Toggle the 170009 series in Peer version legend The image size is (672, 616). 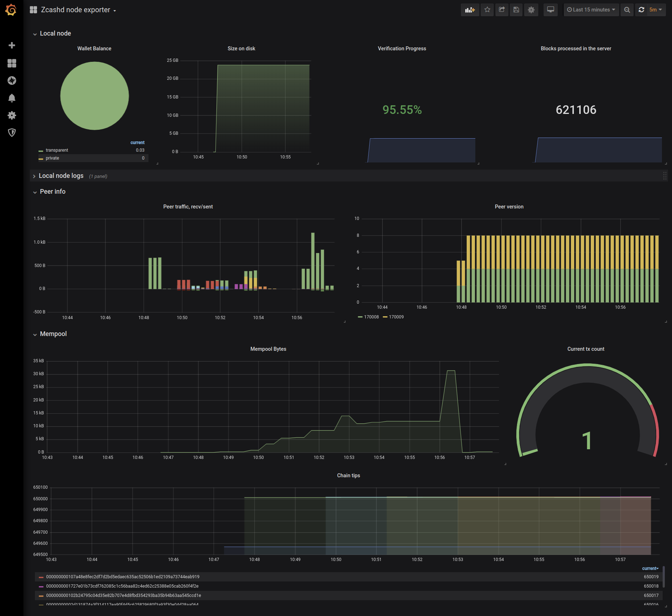tap(393, 317)
